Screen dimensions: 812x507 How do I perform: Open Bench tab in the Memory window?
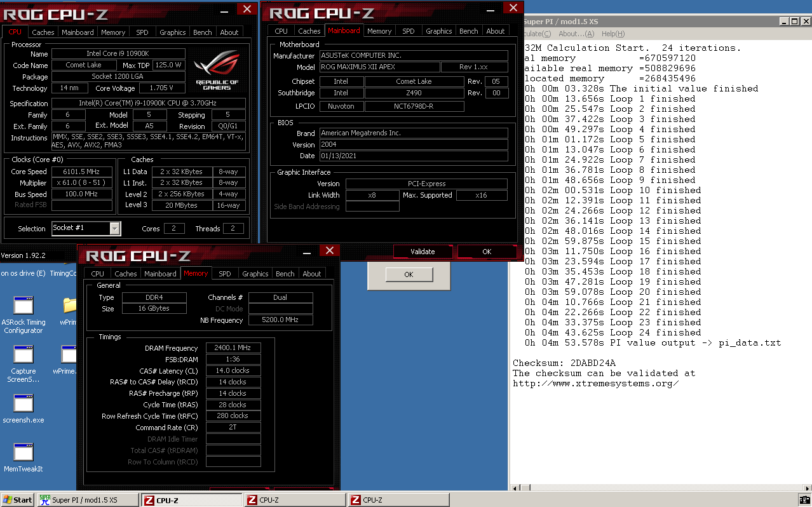[285, 274]
